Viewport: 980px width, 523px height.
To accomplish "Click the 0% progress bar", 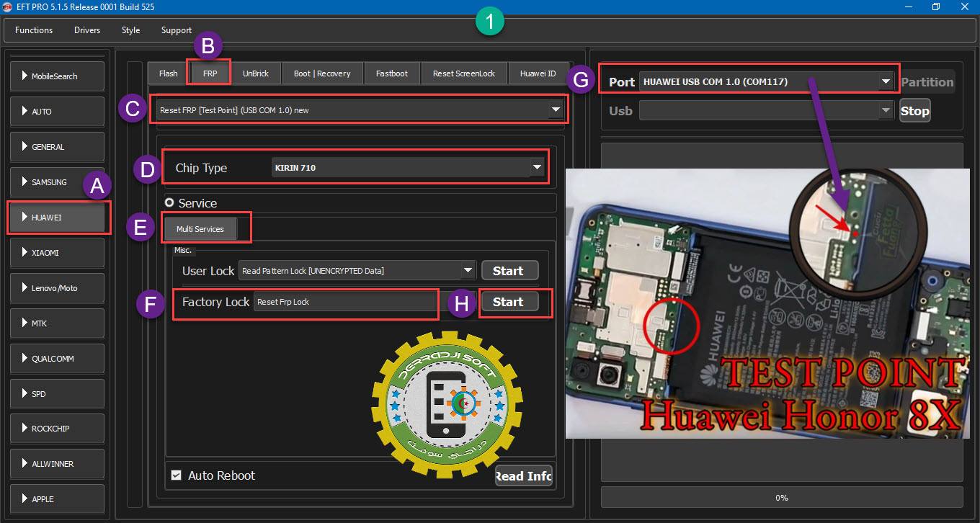I will (782, 498).
